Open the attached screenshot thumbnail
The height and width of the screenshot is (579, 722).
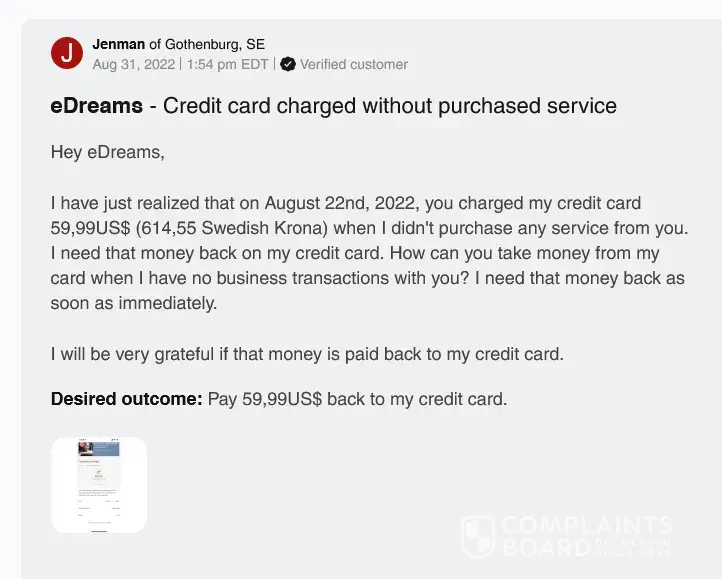(x=99, y=485)
